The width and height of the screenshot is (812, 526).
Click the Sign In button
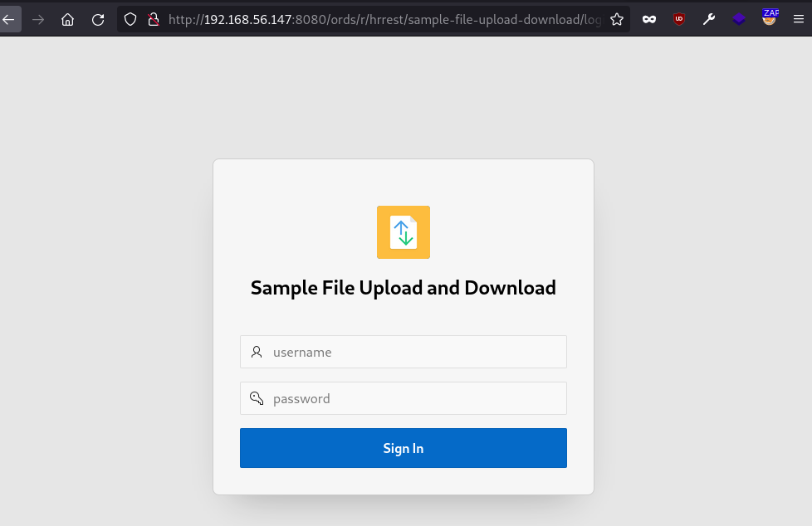[x=404, y=448]
